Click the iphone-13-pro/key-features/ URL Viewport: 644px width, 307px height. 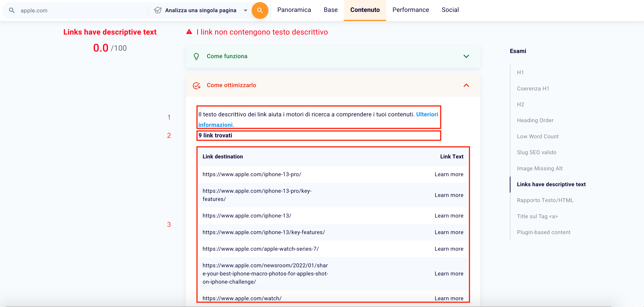tap(257, 195)
